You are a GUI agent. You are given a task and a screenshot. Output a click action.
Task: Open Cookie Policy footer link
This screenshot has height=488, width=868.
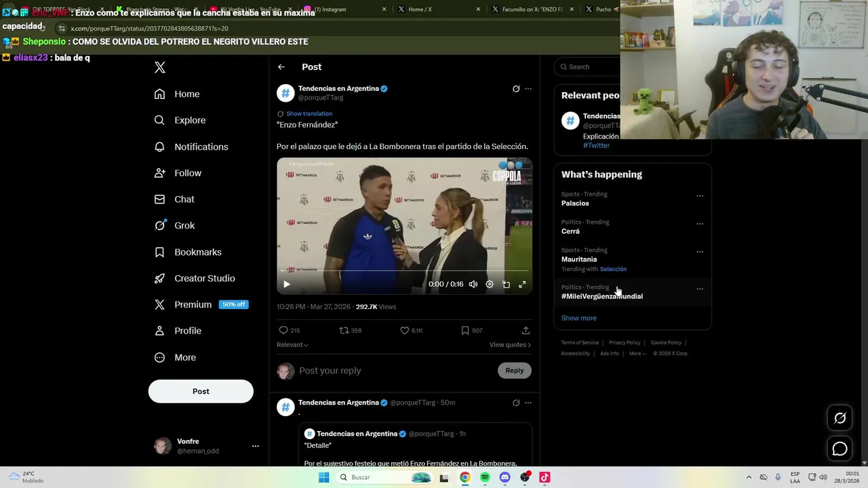[666, 343]
